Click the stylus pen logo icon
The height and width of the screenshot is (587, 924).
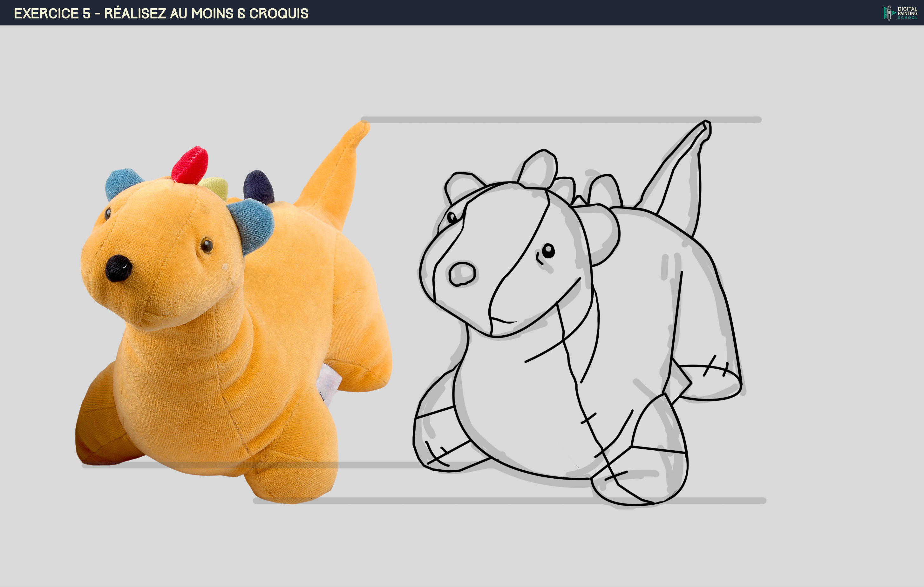pos(889,13)
